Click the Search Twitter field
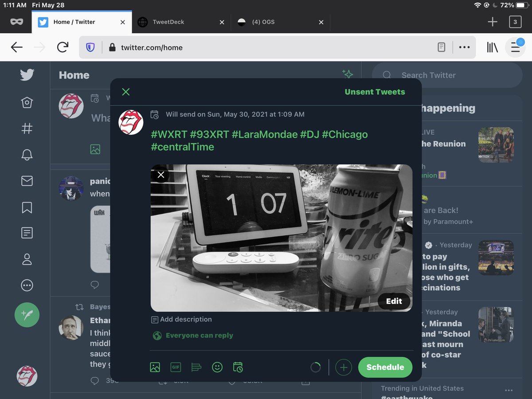This screenshot has width=532, height=399. (x=447, y=75)
